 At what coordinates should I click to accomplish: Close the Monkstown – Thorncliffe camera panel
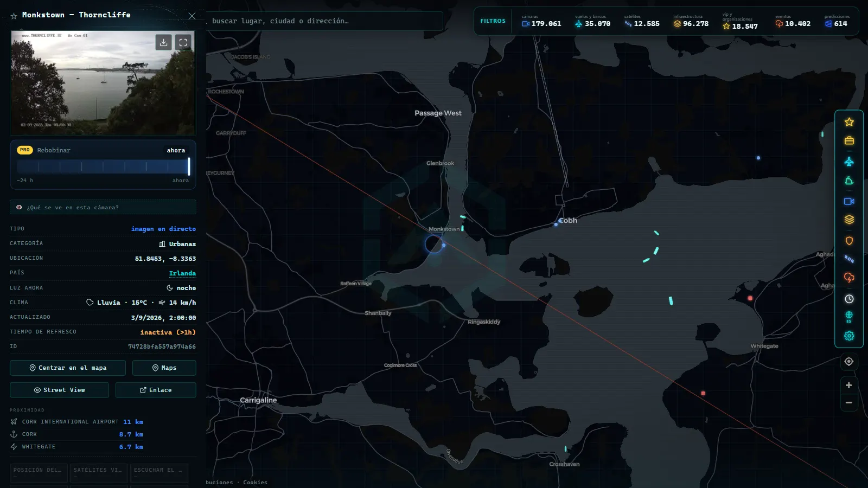click(192, 16)
